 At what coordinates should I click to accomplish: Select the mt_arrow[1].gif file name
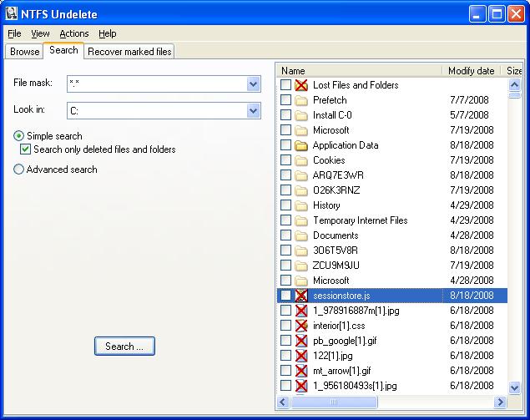(341, 371)
